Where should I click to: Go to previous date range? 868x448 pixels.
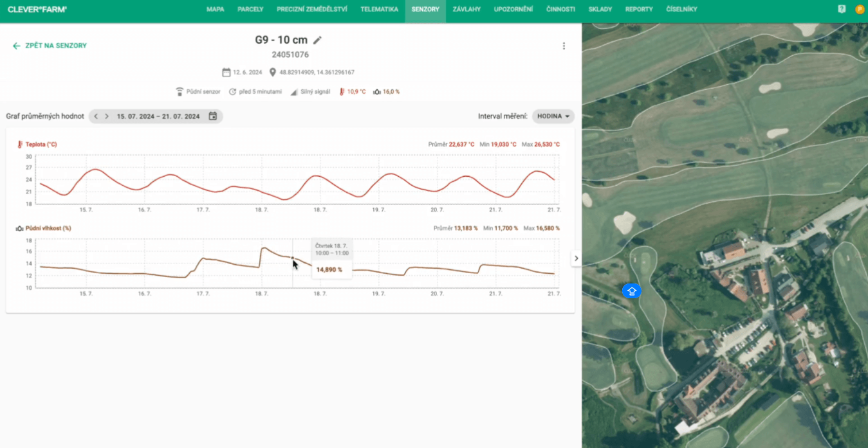point(96,116)
